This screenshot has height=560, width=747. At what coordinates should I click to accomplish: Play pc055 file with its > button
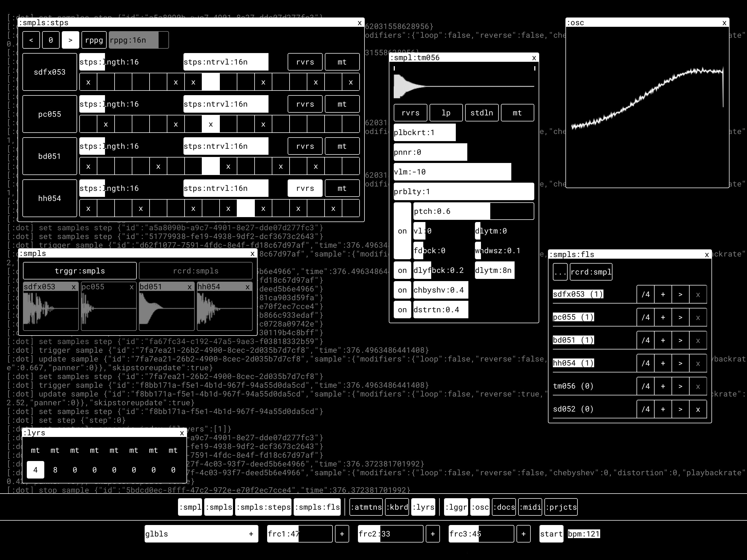681,317
